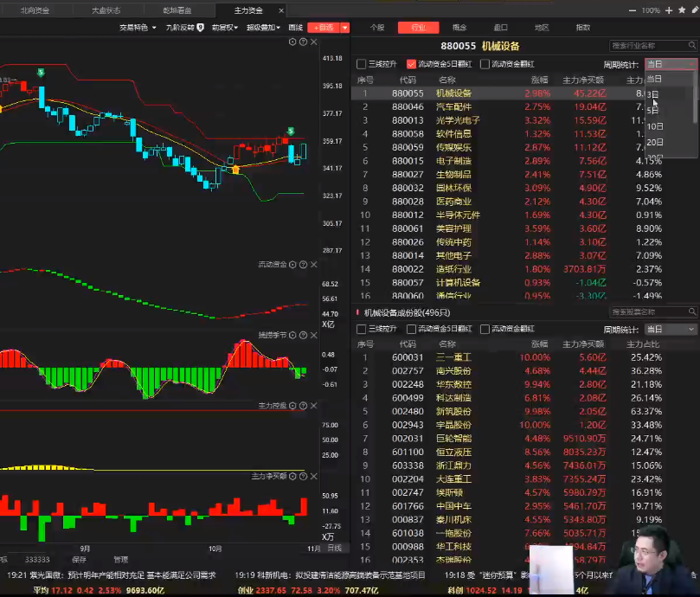Open 周期统计 dropdown for constituent stocks
This screenshot has height=597, width=700.
tap(671, 329)
